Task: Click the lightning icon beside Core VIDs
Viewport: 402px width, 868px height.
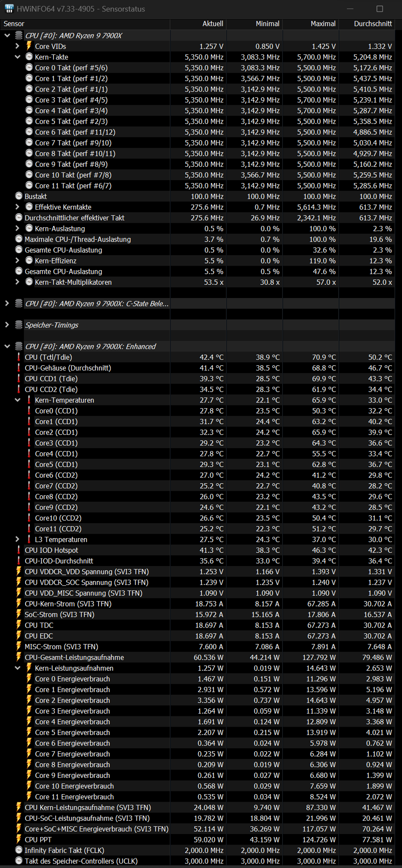Action: (x=29, y=46)
